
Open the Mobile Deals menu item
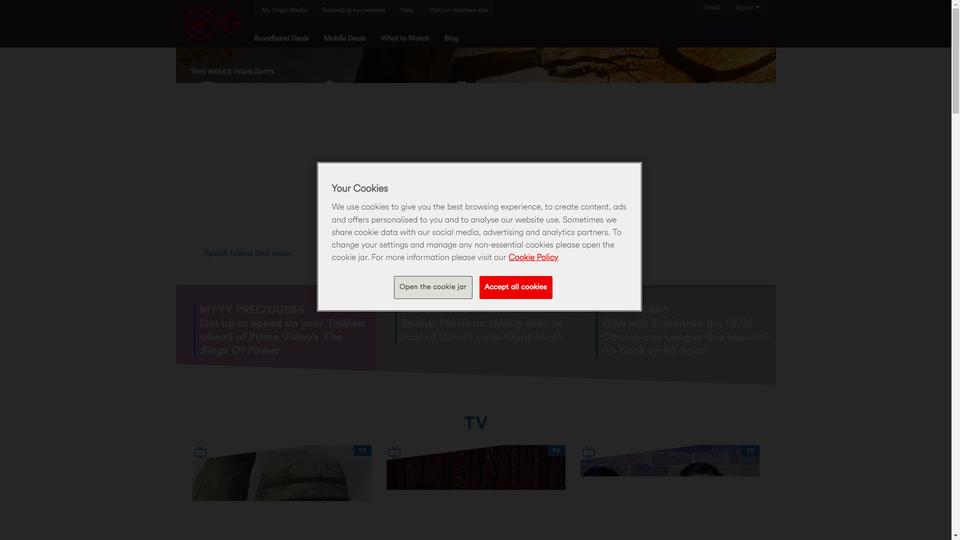click(x=345, y=38)
